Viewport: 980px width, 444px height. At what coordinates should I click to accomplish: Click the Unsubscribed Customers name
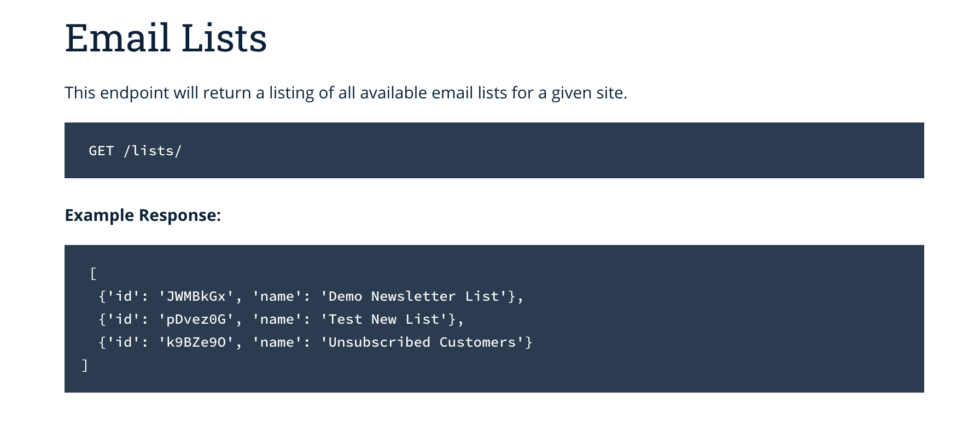click(x=422, y=342)
